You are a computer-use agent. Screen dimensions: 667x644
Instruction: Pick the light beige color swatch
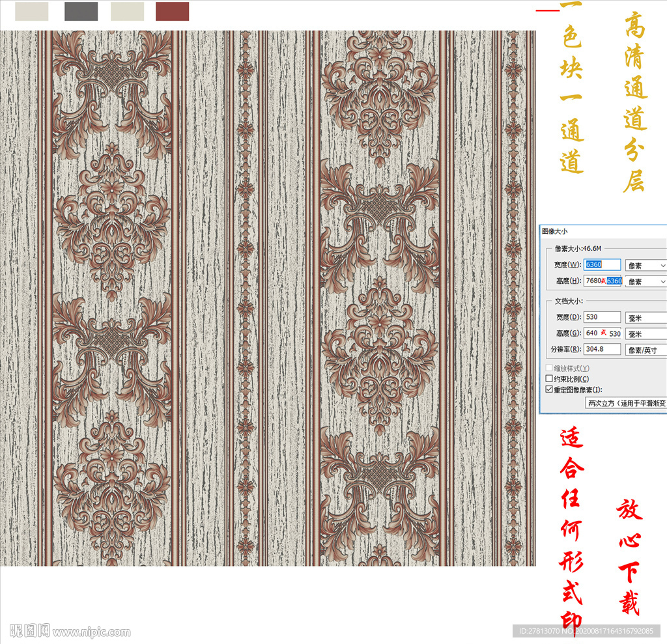31,12
